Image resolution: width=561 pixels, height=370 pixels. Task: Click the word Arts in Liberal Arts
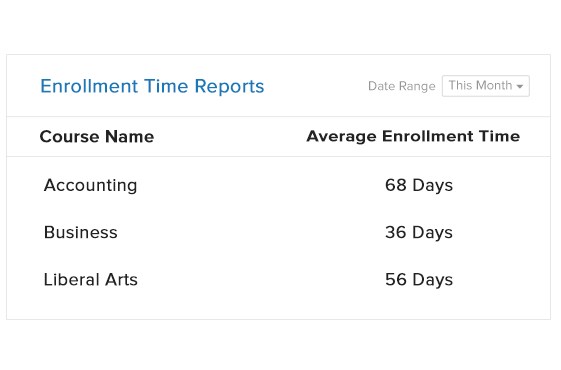point(121,279)
